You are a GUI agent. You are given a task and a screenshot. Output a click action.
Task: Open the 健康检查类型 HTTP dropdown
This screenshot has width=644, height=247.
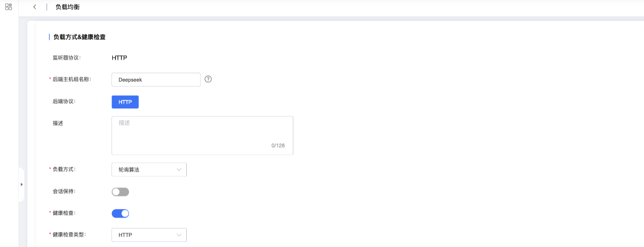click(149, 235)
